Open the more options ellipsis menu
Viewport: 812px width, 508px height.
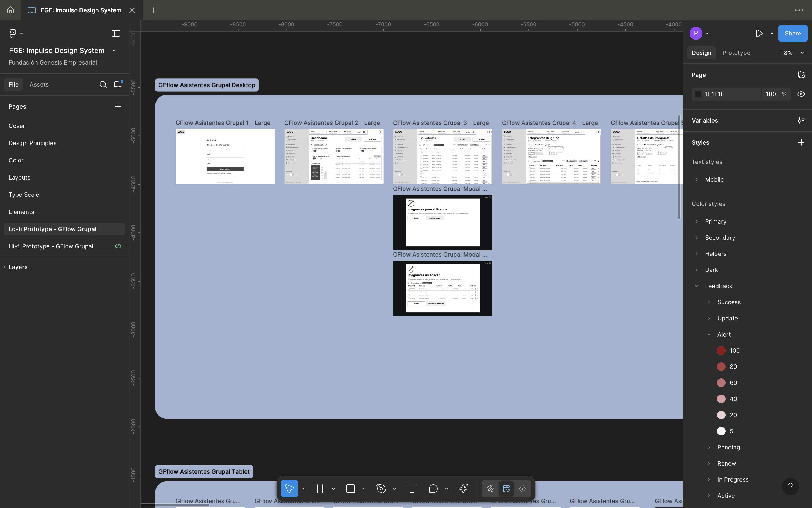click(x=799, y=10)
